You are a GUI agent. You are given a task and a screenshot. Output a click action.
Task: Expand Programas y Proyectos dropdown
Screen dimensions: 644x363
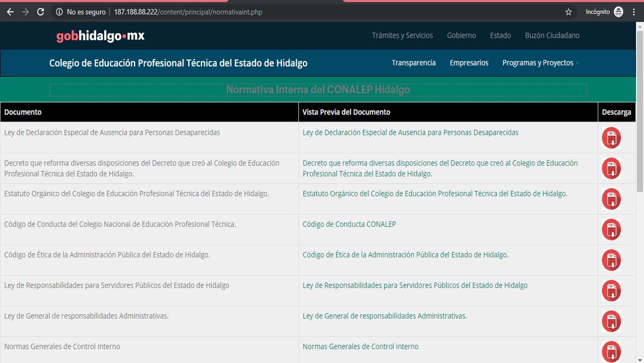pos(541,63)
